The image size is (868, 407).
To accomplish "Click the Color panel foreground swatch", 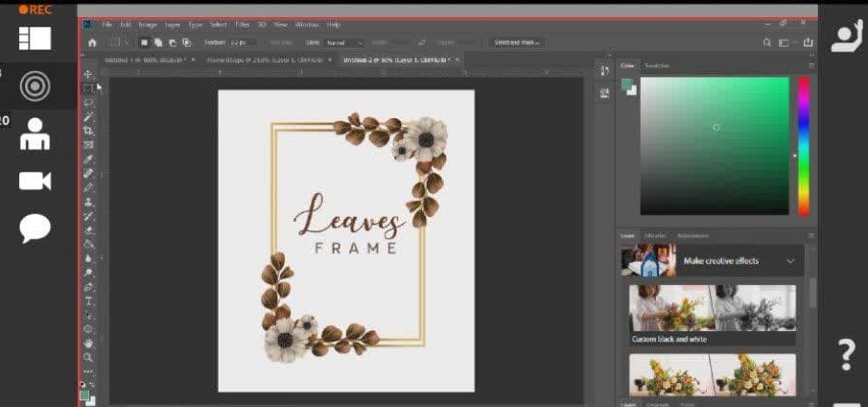I will click(x=626, y=84).
